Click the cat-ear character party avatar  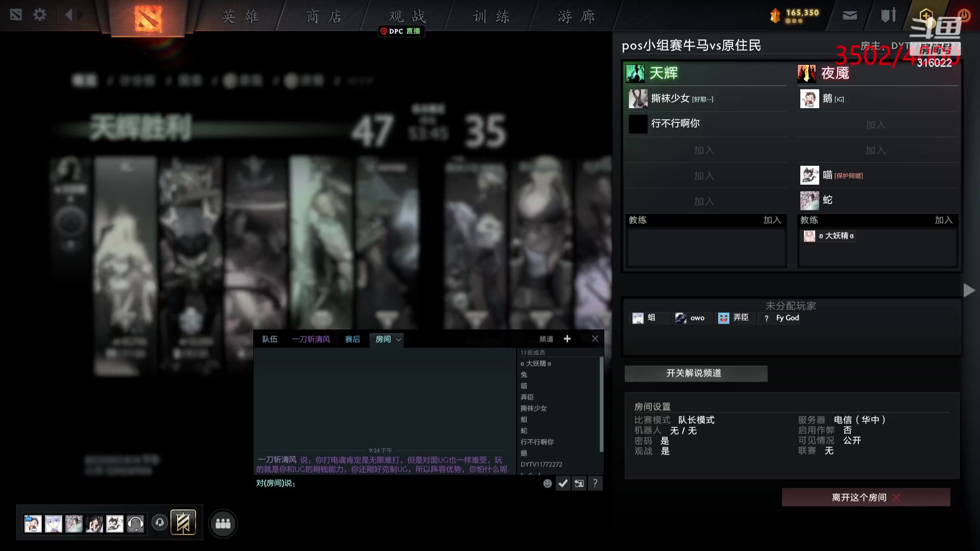coord(115,523)
